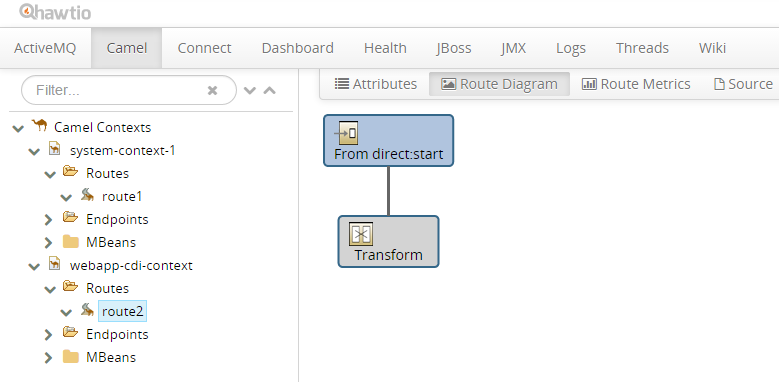779x382 pixels.
Task: Clear the filter with the X icon
Action: (213, 90)
